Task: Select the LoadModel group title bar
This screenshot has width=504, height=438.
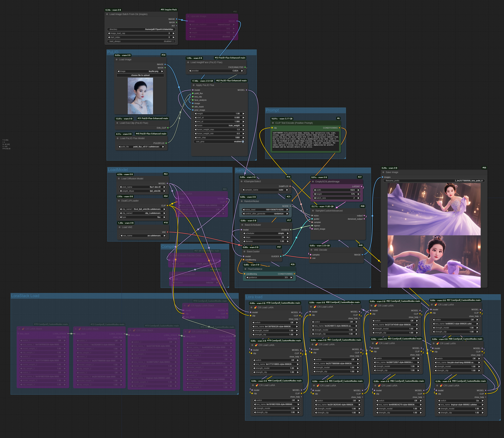Action: click(x=118, y=169)
